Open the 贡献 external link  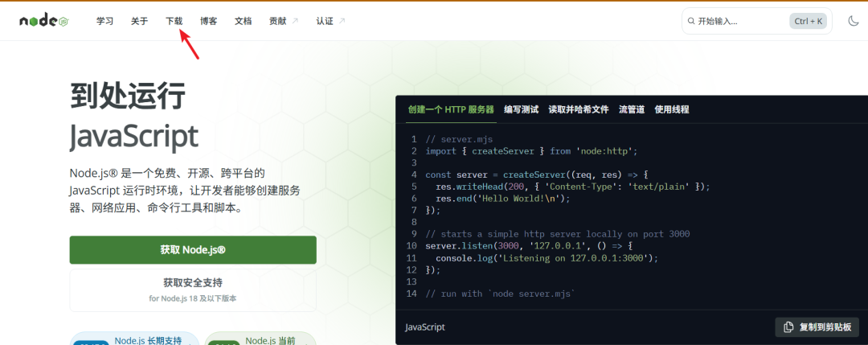tap(284, 21)
